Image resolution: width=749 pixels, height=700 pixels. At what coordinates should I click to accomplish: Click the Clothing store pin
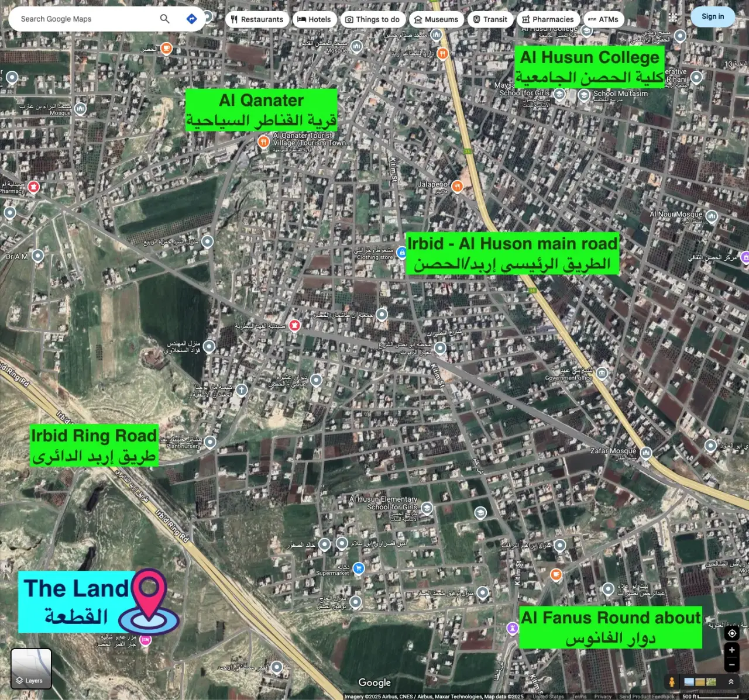click(x=401, y=253)
